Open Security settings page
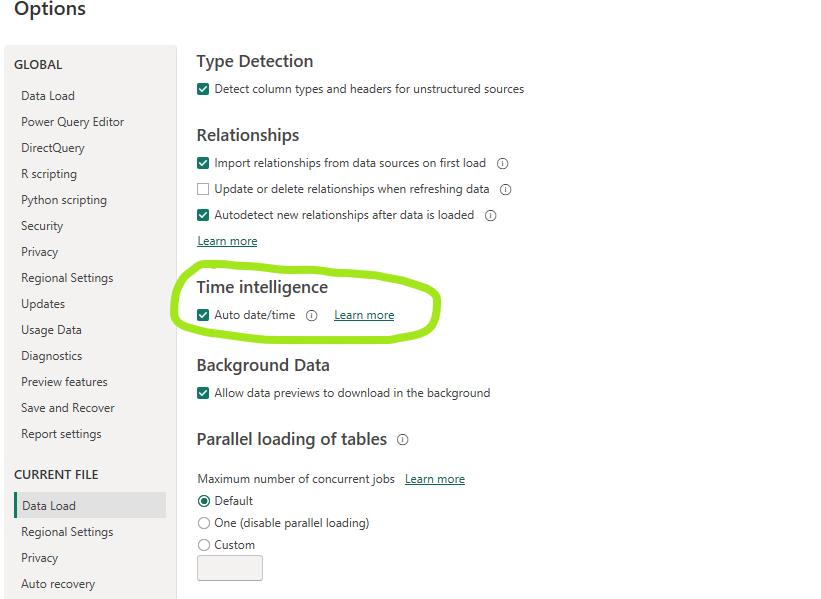 click(x=42, y=226)
